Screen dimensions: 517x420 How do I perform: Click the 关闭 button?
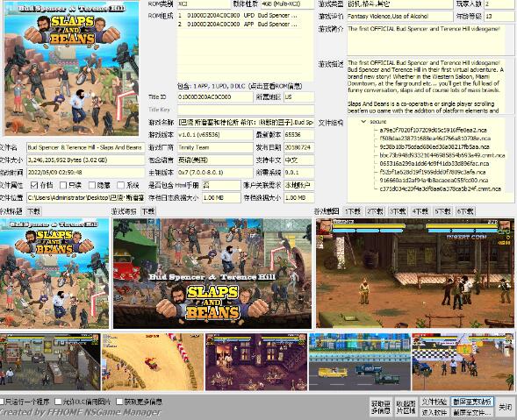[505, 407]
